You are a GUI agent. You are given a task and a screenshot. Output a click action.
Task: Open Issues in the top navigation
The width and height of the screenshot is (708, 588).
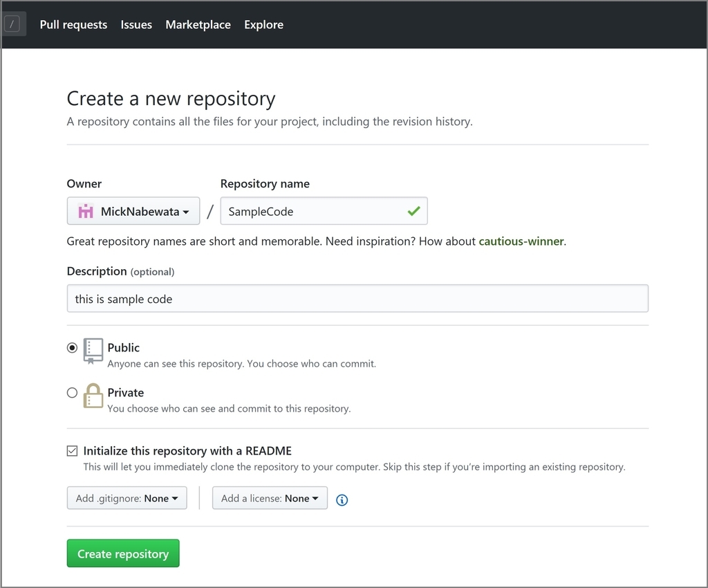(136, 24)
